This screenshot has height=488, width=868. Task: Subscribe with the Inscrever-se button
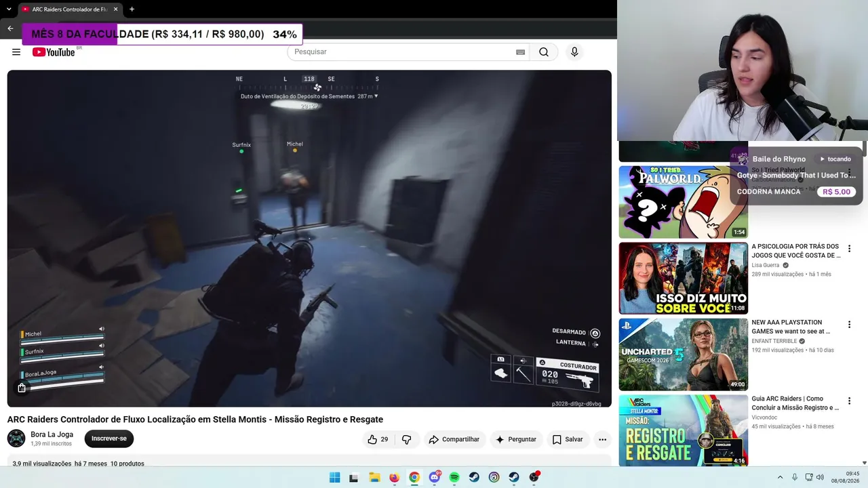109,439
